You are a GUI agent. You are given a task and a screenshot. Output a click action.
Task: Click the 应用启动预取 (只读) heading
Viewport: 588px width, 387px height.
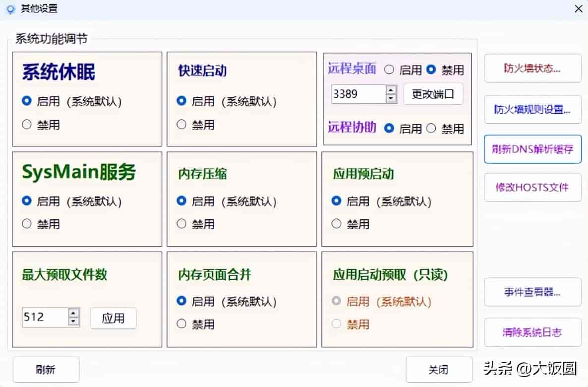(390, 274)
